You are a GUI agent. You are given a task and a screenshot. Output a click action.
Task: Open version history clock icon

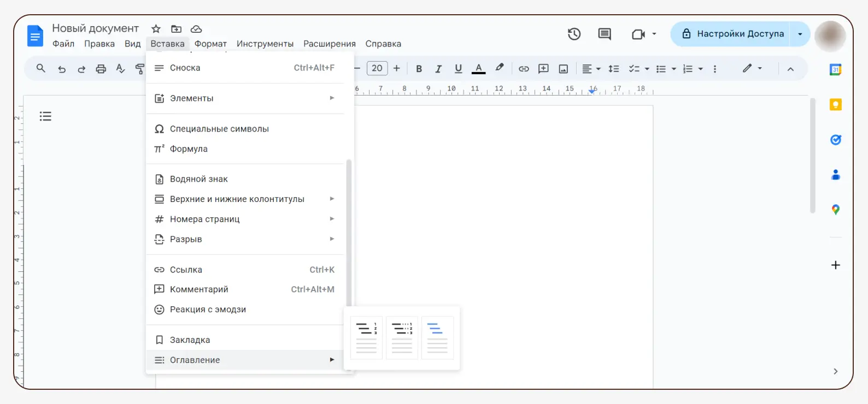(x=574, y=34)
